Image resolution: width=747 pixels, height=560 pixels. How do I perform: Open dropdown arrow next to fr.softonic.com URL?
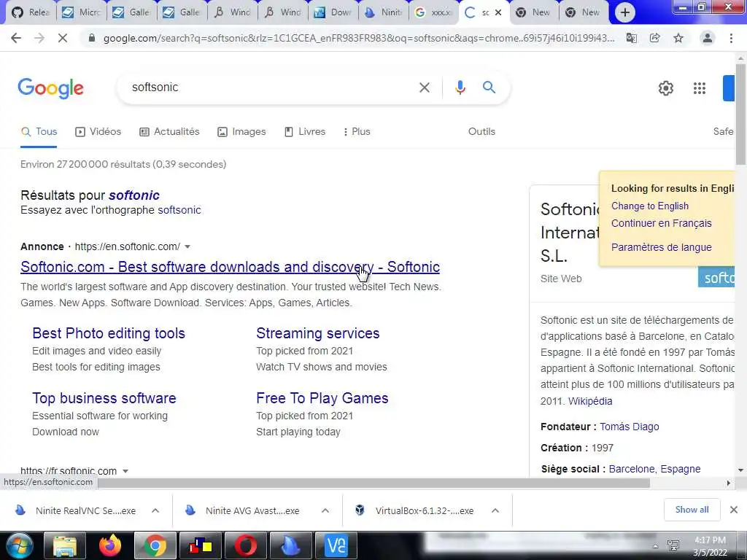125,471
